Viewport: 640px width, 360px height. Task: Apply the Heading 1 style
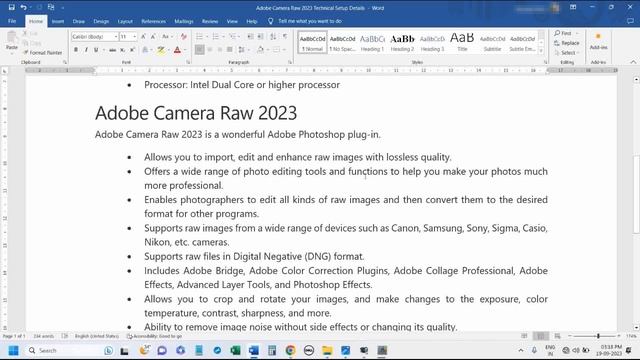[x=372, y=42]
